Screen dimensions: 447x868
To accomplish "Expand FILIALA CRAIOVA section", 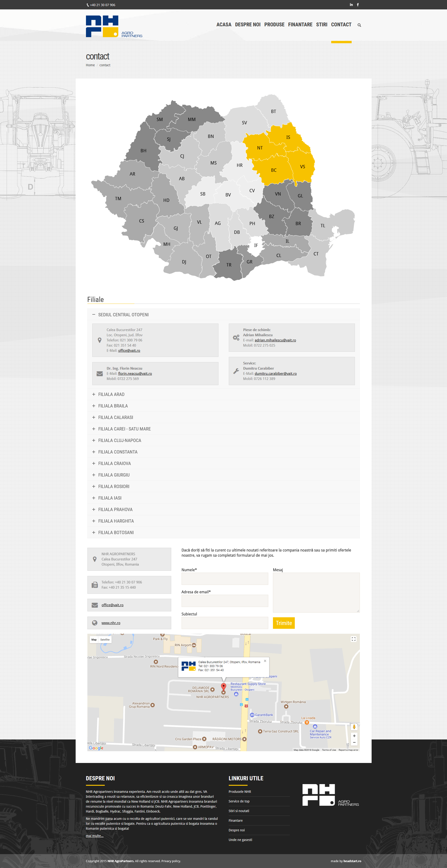I will point(223,463).
